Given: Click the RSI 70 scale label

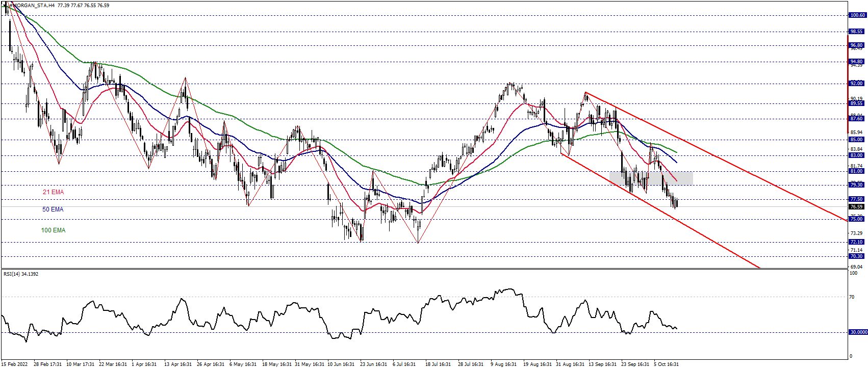Looking at the screenshot, I should [x=852, y=297].
